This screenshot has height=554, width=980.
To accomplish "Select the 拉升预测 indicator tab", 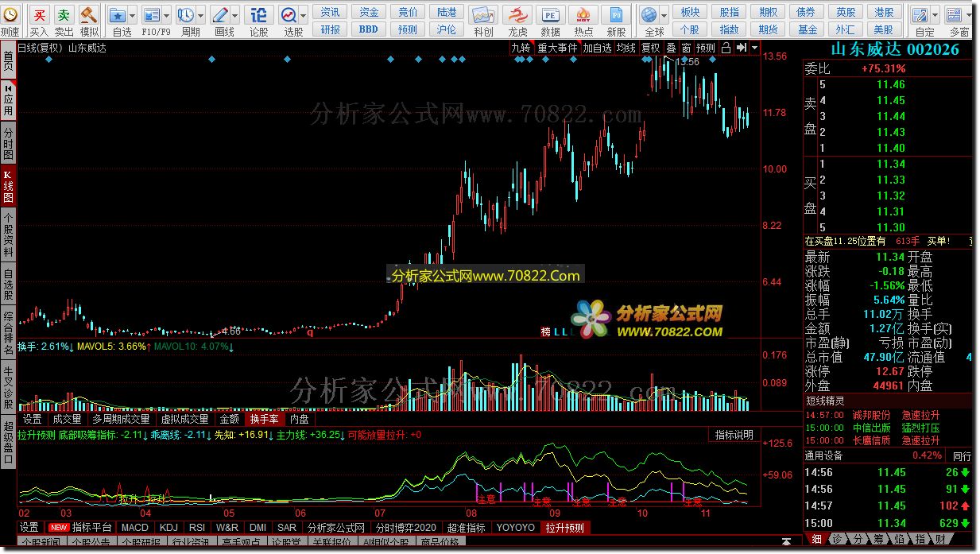I will click(x=565, y=527).
